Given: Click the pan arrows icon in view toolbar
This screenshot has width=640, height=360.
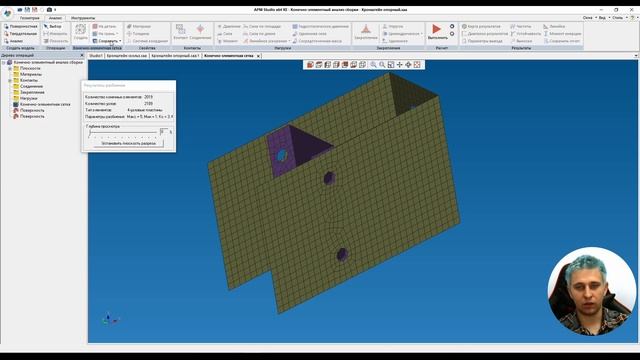Looking at the screenshot, I should (400, 64).
